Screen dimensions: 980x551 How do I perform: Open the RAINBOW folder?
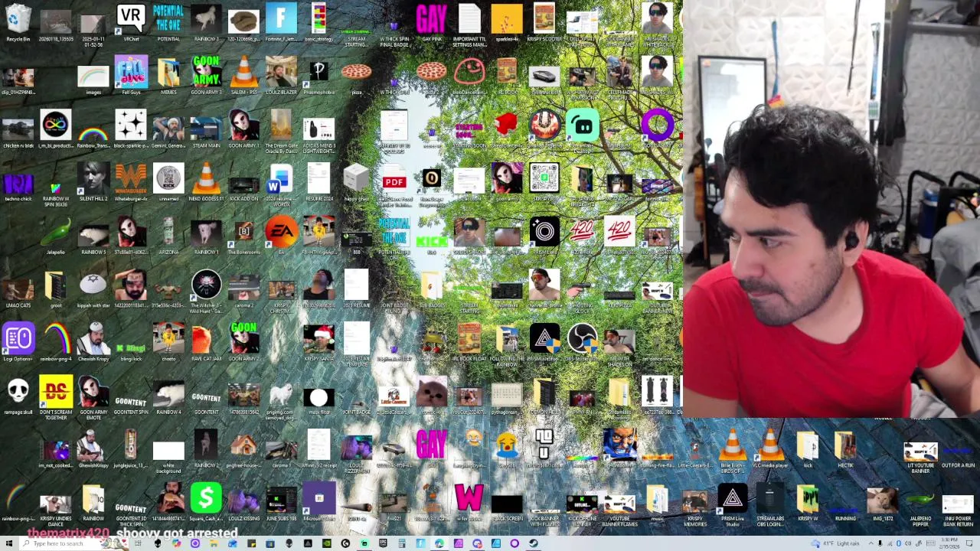[93, 502]
